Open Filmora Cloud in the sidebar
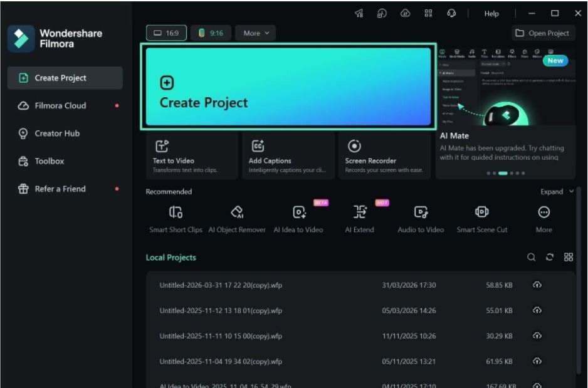This screenshot has width=588, height=388. pyautogui.click(x=65, y=106)
